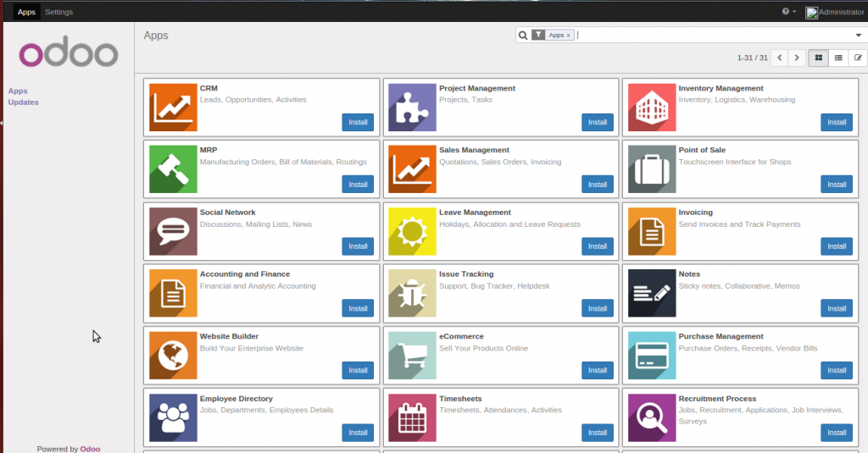Click the Invoicing document icon
868x453 pixels.
tap(652, 231)
